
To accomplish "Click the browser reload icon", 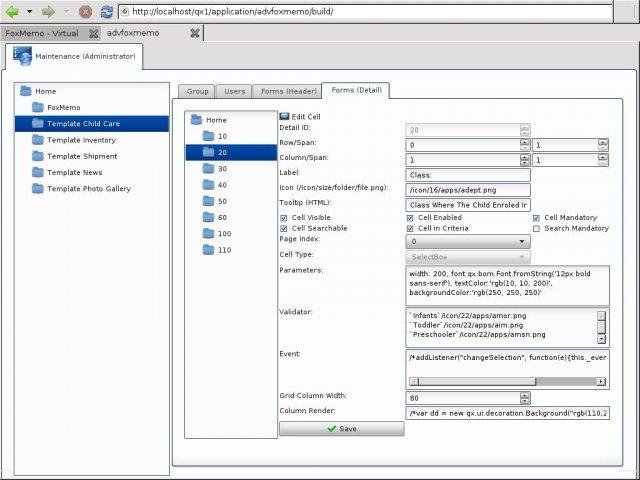I will 107,11.
